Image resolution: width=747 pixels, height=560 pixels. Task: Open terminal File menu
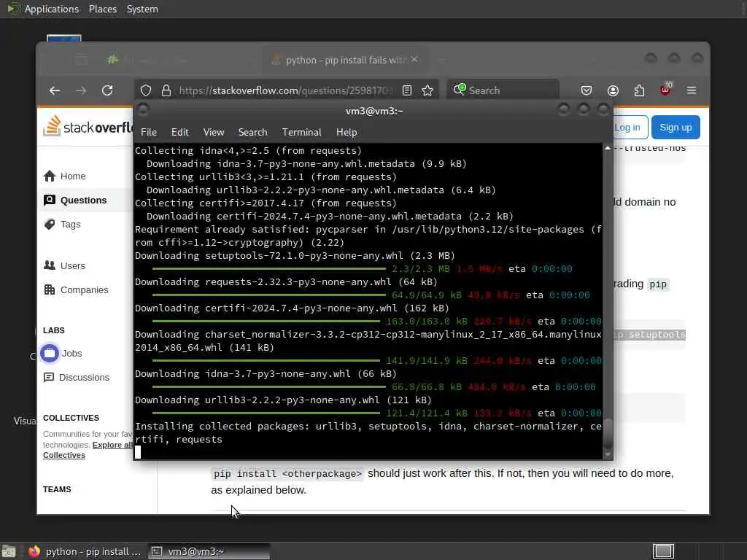point(149,133)
